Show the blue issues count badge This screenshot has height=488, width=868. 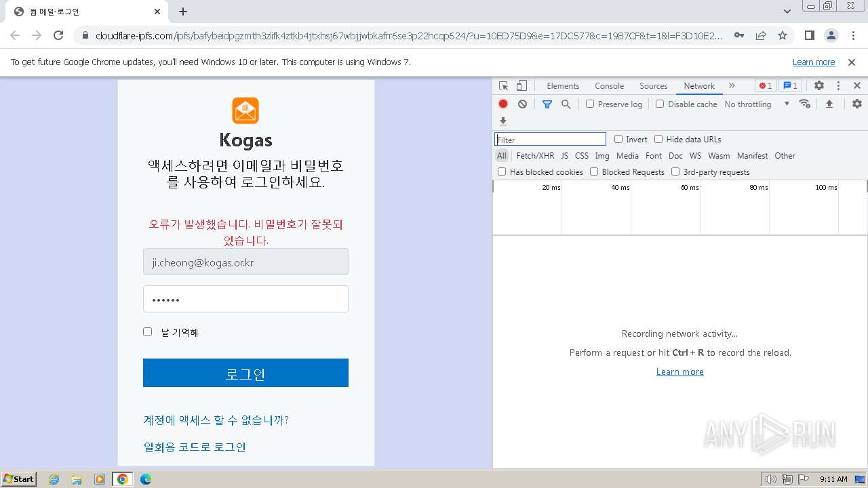click(x=790, y=86)
